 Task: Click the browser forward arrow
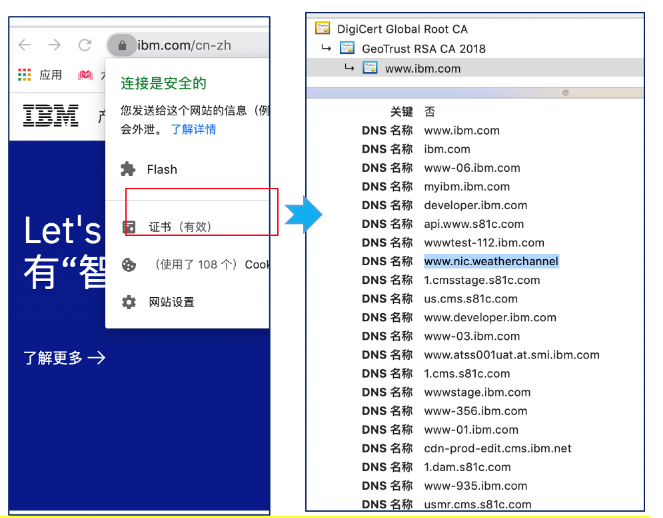pos(55,45)
